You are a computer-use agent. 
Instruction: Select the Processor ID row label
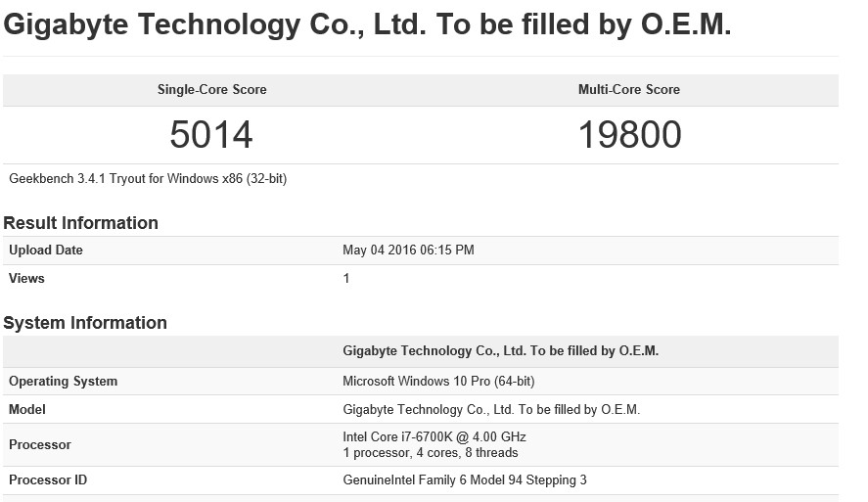tap(48, 479)
